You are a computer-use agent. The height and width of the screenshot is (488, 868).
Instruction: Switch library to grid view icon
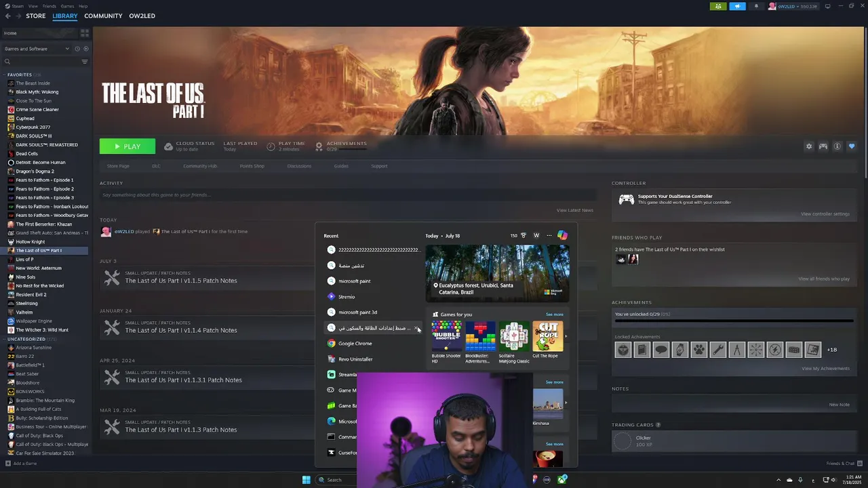(85, 33)
